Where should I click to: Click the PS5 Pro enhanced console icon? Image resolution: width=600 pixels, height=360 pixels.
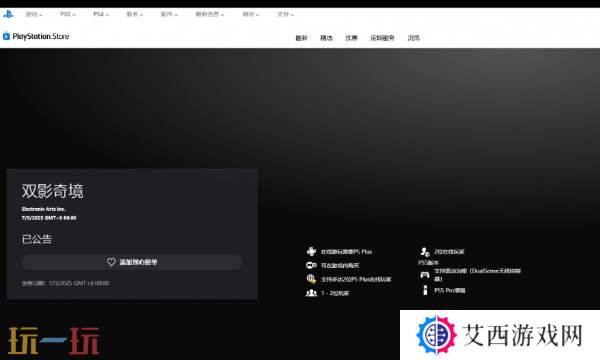pos(425,290)
